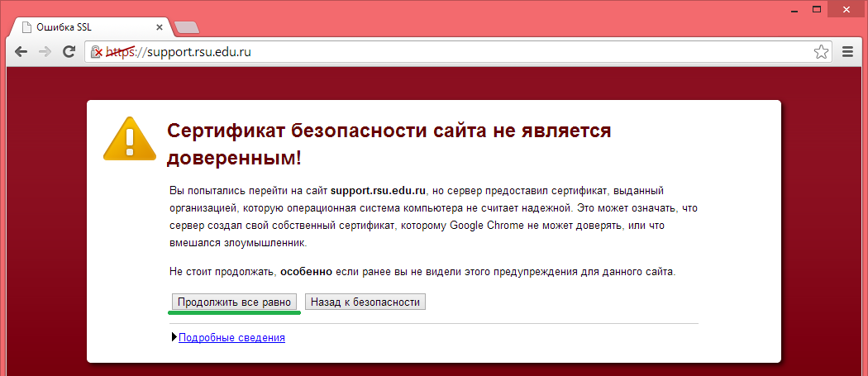The height and width of the screenshot is (376, 868).
Task: Open the crossed-out lock SSL status icon
Action: point(97,52)
